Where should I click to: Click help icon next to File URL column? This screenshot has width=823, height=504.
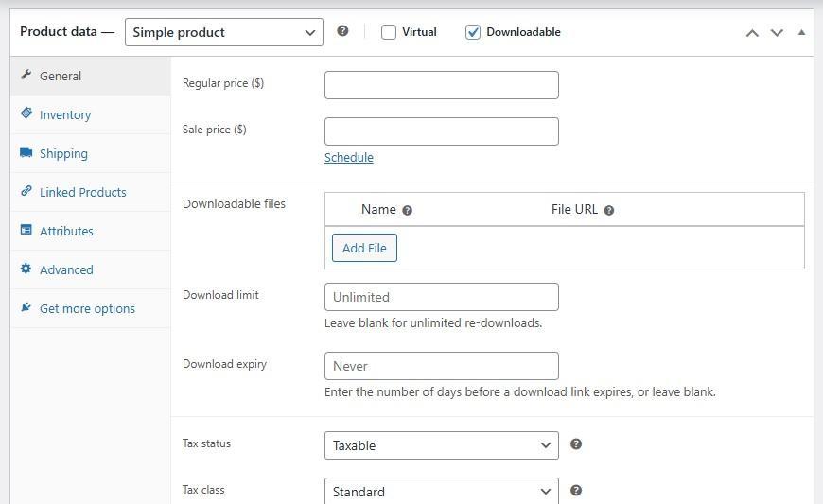coord(609,210)
